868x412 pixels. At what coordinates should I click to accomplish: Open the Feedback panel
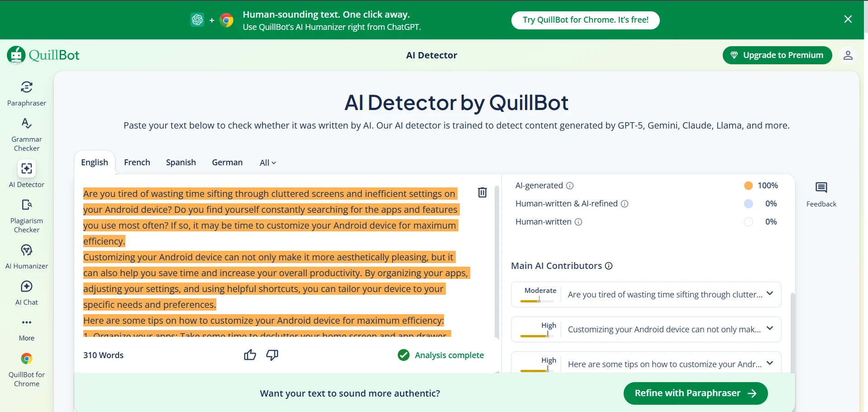click(822, 193)
